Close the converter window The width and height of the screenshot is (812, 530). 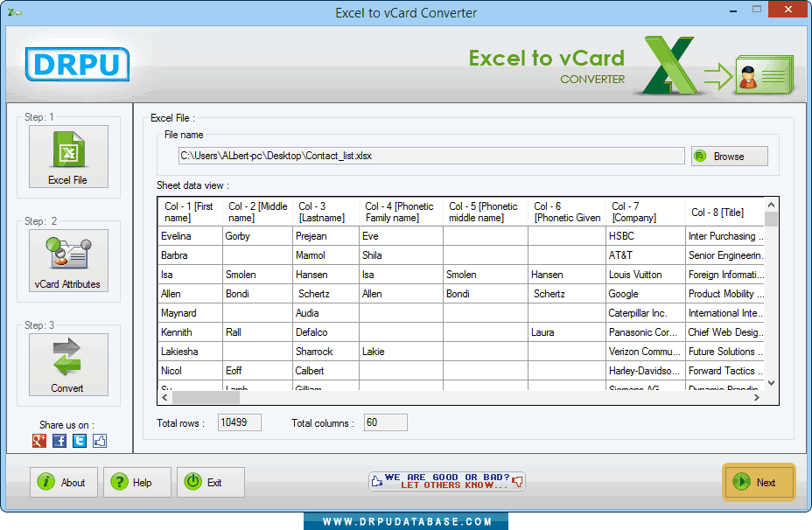click(787, 9)
